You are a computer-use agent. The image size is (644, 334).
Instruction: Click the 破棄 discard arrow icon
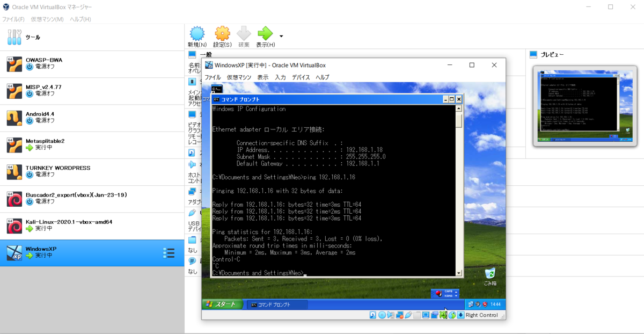pos(244,34)
